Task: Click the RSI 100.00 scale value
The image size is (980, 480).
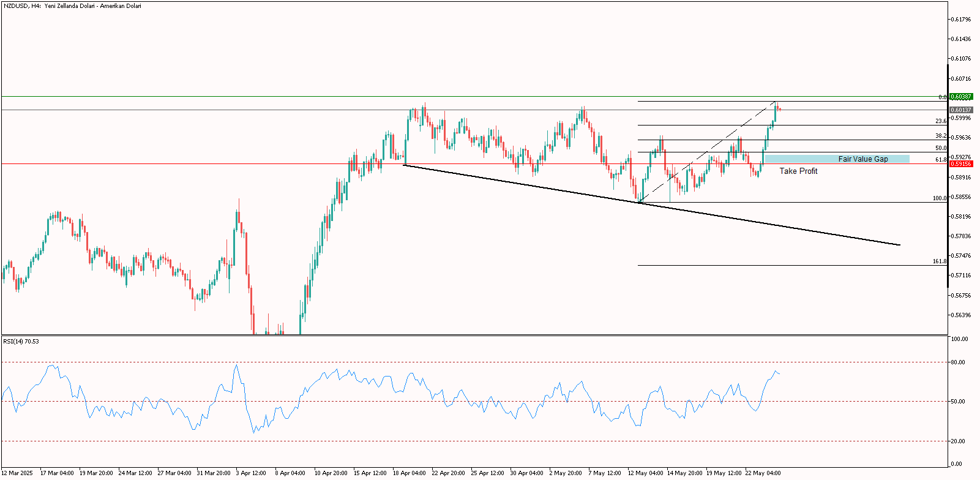Action: pos(960,339)
